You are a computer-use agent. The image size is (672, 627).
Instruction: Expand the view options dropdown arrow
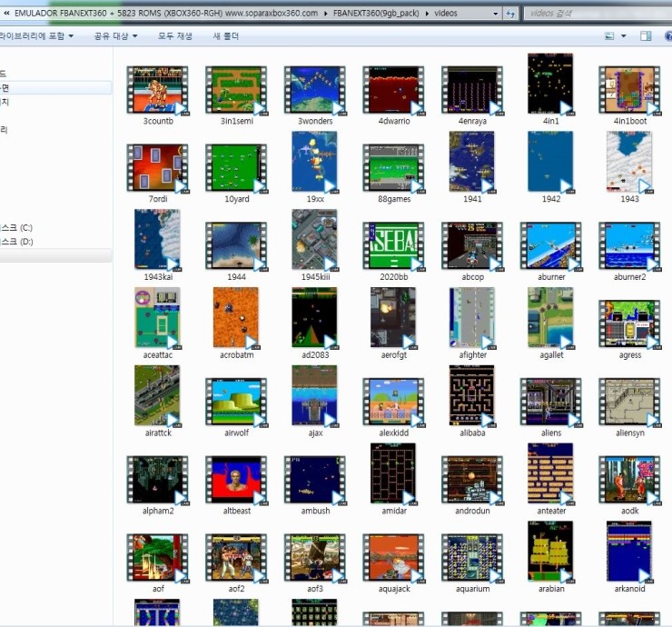pos(623,36)
